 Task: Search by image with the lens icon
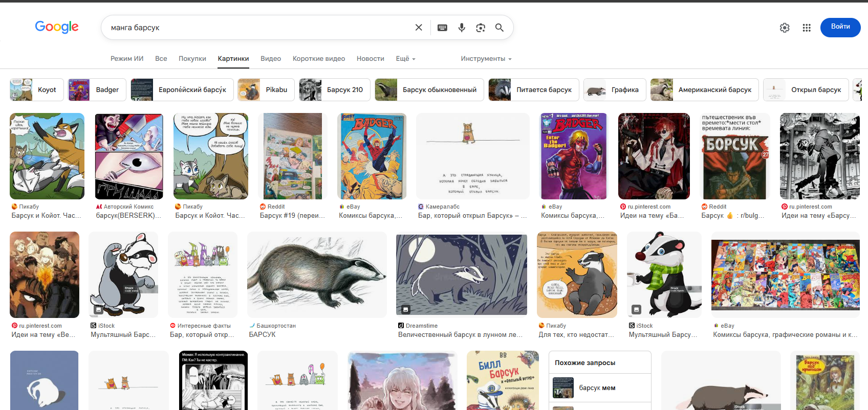(x=481, y=28)
